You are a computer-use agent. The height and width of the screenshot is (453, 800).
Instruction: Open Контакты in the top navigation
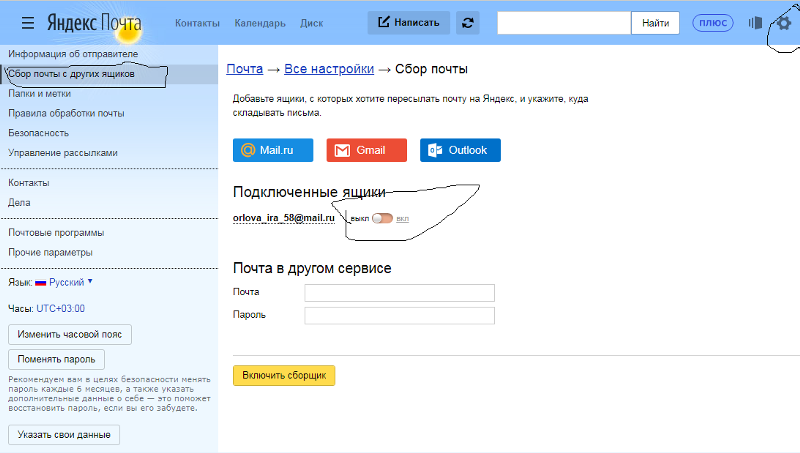197,23
